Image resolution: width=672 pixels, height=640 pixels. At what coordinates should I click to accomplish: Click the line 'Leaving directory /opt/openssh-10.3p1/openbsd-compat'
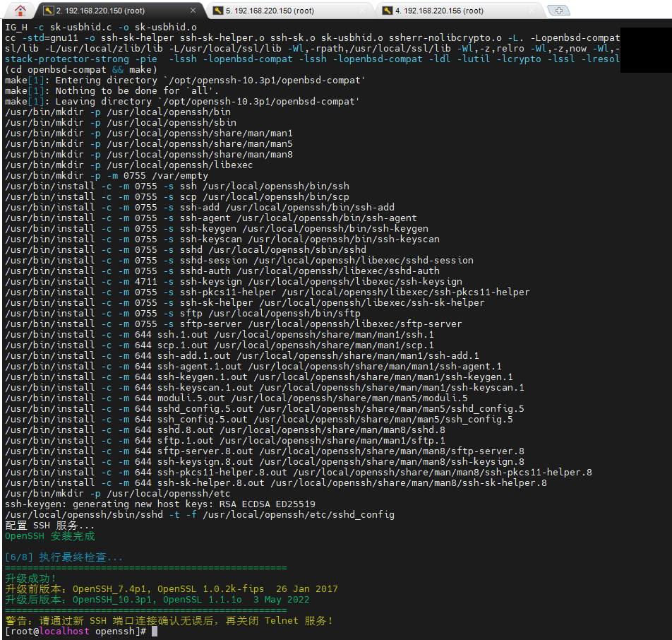[x=182, y=101]
